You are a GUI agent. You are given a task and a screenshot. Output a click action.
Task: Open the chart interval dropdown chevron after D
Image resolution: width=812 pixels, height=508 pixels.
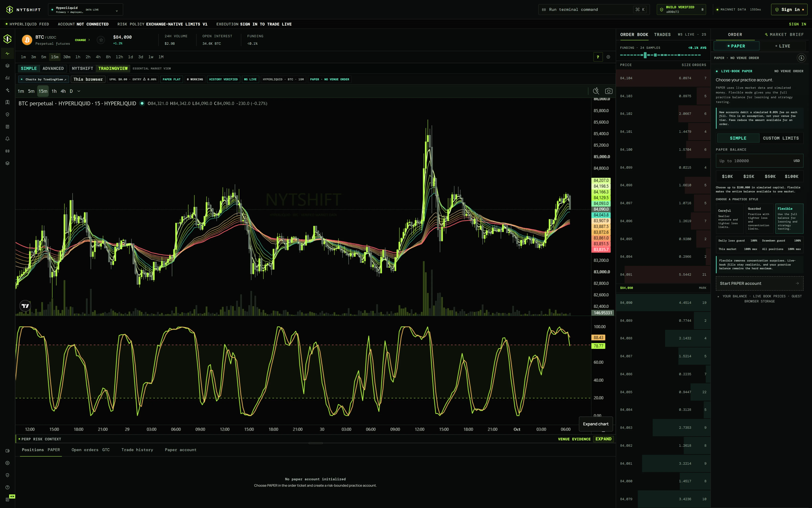coord(79,91)
